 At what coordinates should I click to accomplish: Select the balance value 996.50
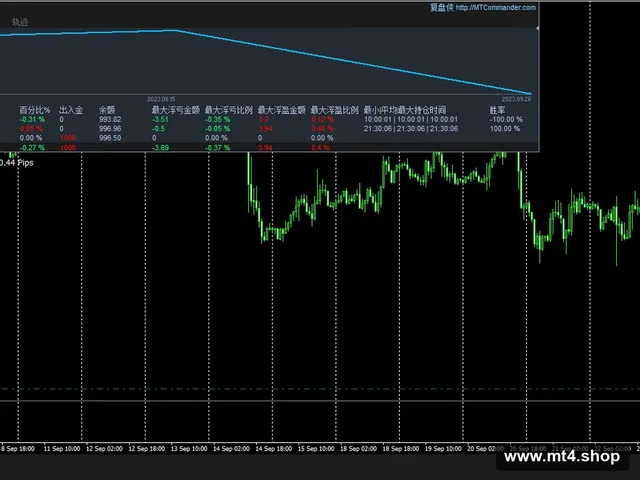tap(110, 138)
